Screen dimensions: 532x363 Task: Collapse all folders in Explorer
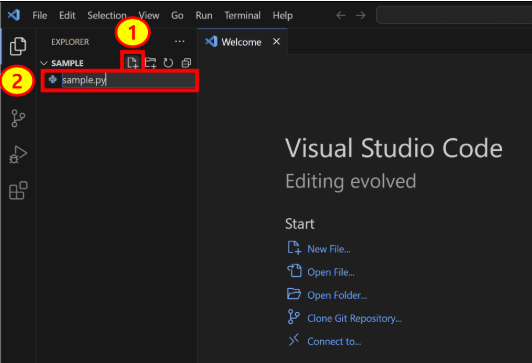(186, 63)
